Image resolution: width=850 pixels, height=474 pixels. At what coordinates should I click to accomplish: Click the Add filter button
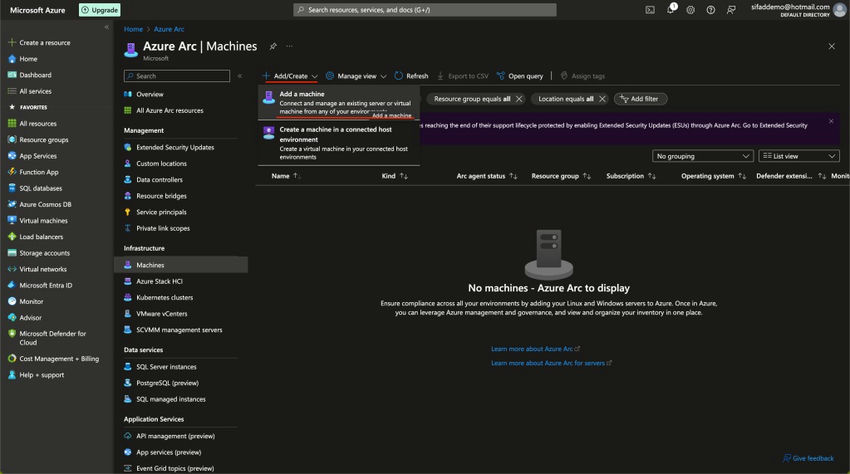point(641,99)
